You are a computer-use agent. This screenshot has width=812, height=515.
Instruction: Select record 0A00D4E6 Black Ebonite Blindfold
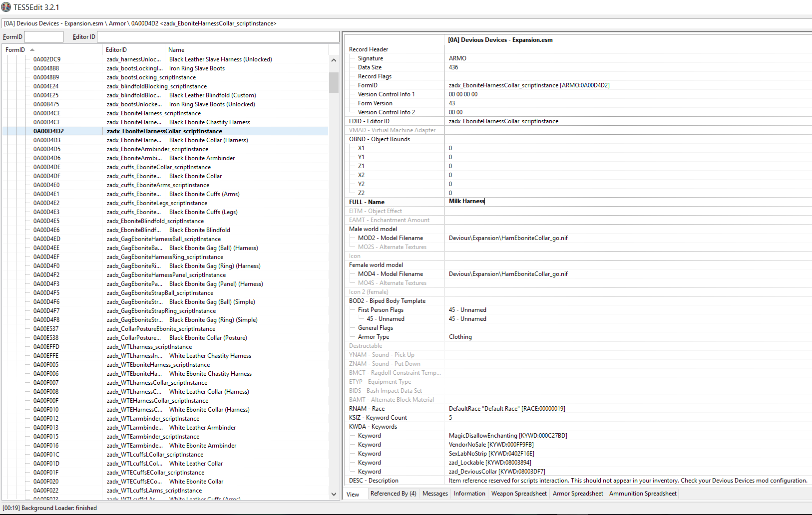165,230
